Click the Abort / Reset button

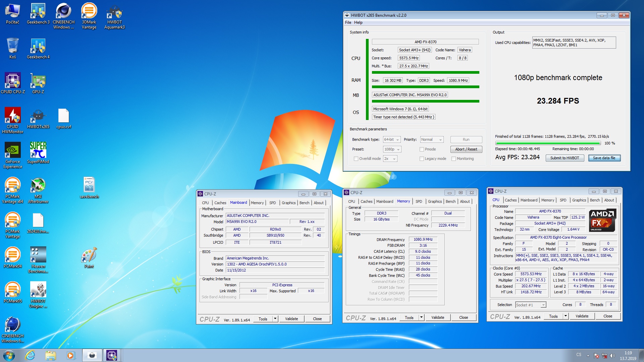tap(466, 149)
